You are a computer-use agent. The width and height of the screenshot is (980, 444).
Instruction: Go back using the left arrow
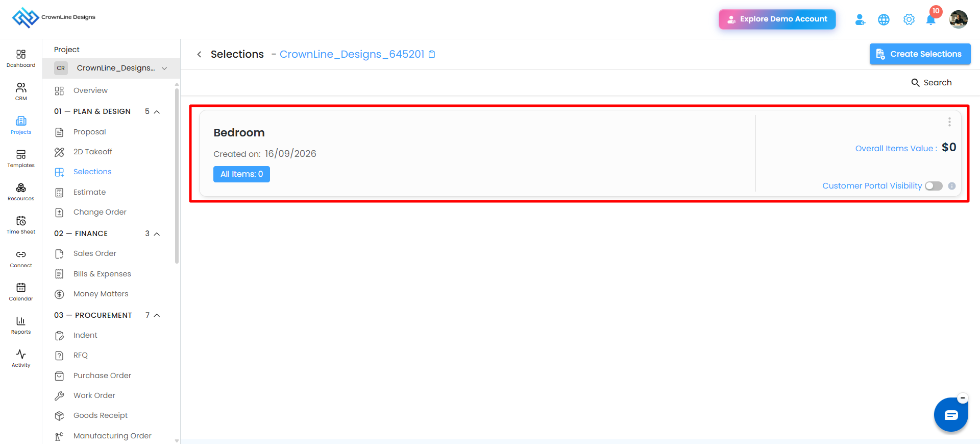pos(199,54)
